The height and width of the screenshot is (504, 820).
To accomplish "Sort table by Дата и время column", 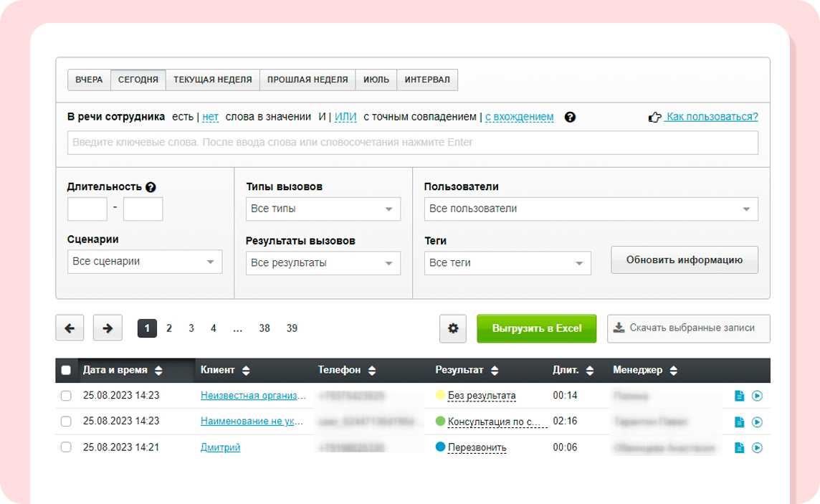I will click(158, 371).
